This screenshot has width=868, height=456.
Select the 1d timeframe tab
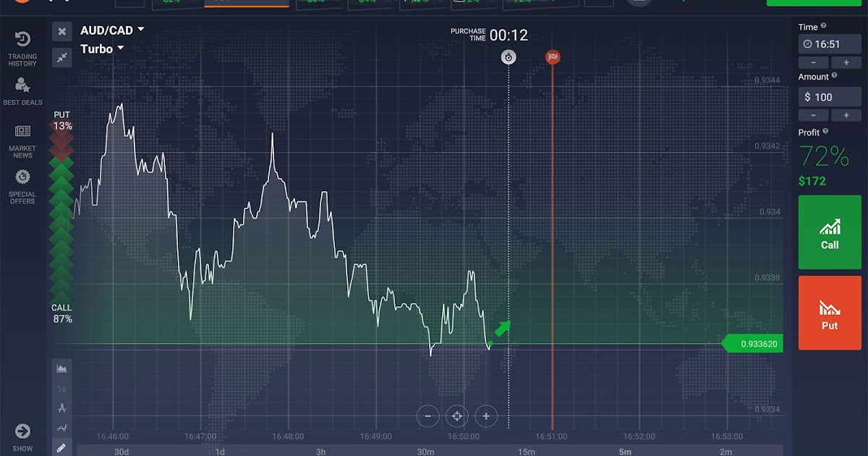[220, 452]
